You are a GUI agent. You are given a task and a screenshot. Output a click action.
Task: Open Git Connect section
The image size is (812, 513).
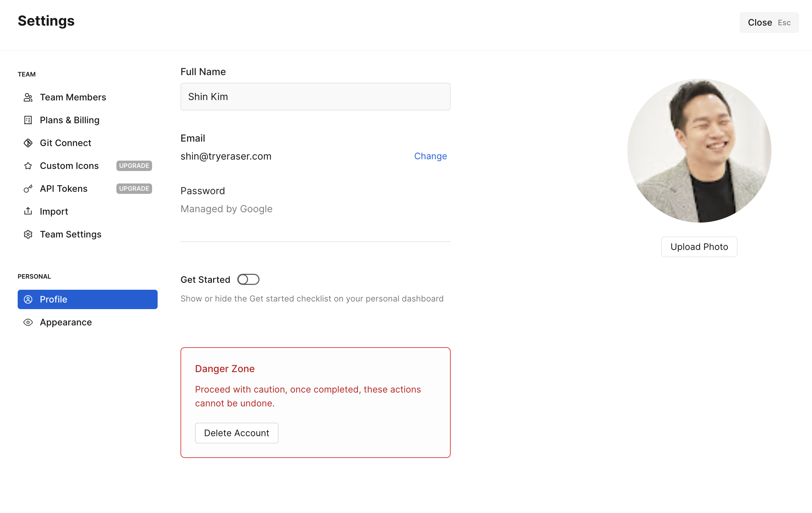pyautogui.click(x=88, y=143)
